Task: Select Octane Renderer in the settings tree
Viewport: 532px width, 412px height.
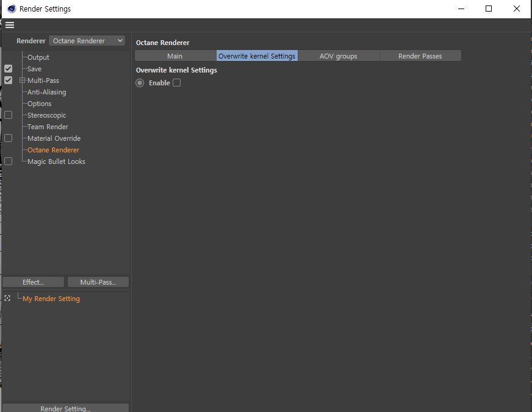Action: click(53, 150)
